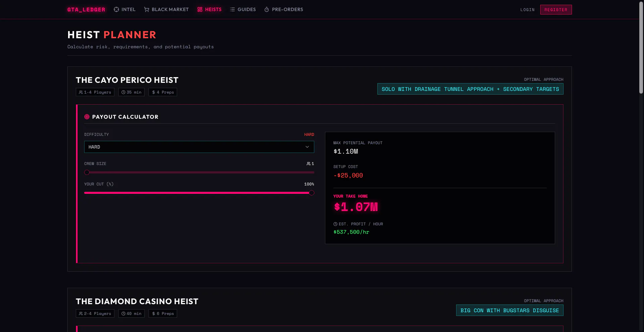Click the clock icon beside Est. Profit / Hour
The width and height of the screenshot is (644, 332).
pyautogui.click(x=335, y=224)
